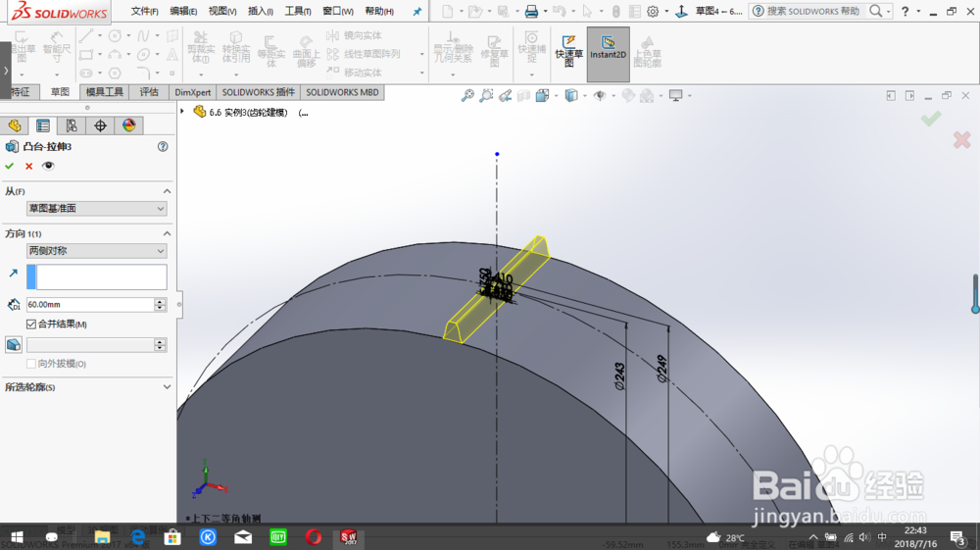The image size is (980, 550).
Task: Confirm with green checkmark in graphics corner
Action: click(x=931, y=118)
